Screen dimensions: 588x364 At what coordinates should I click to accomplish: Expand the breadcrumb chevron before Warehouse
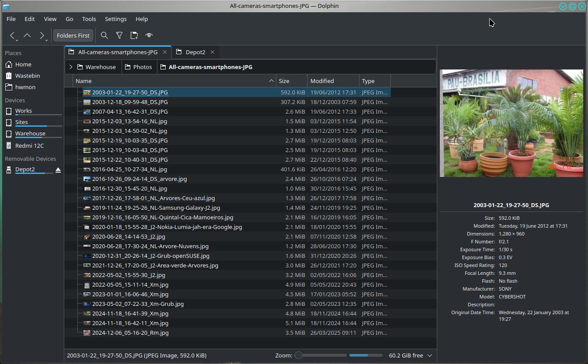[x=71, y=67]
